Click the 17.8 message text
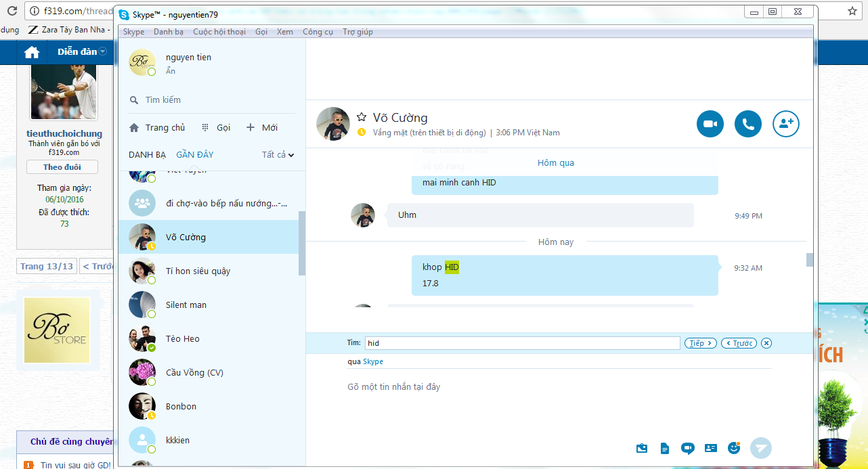This screenshot has width=868, height=469. (x=431, y=284)
